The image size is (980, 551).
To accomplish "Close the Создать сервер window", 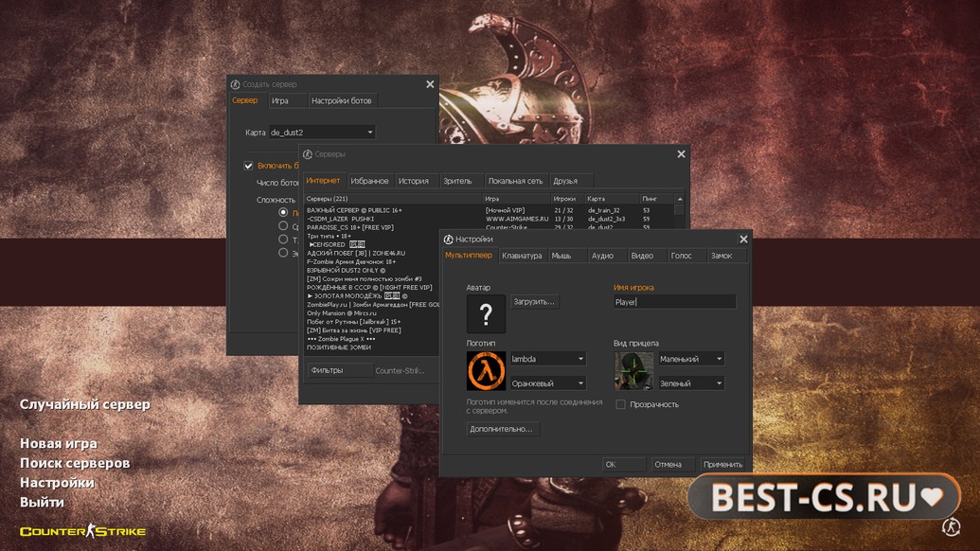I will tap(430, 84).
